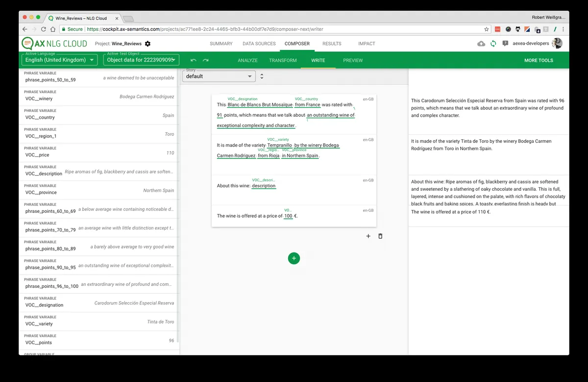
Task: Open the Active Test Object dropdown
Action: point(141,60)
